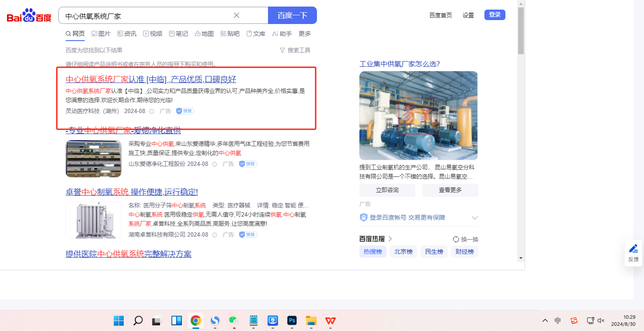Select the 民生榜 tab
The height and width of the screenshot is (331, 644).
tap(434, 252)
